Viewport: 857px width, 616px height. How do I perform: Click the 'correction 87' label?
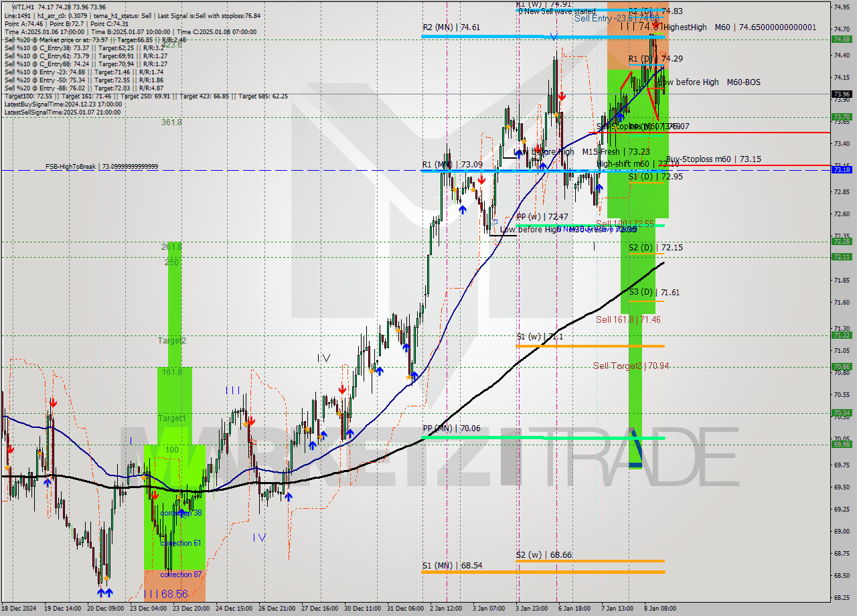tap(181, 574)
